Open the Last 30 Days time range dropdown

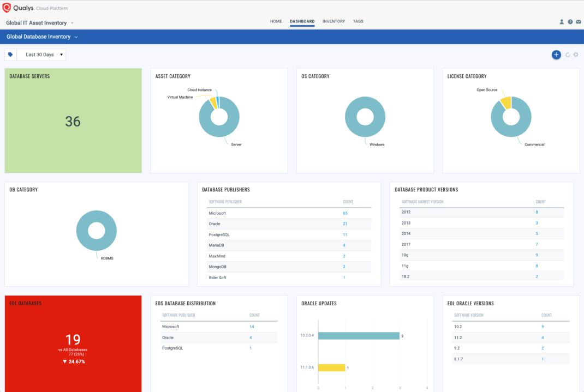pyautogui.click(x=41, y=55)
